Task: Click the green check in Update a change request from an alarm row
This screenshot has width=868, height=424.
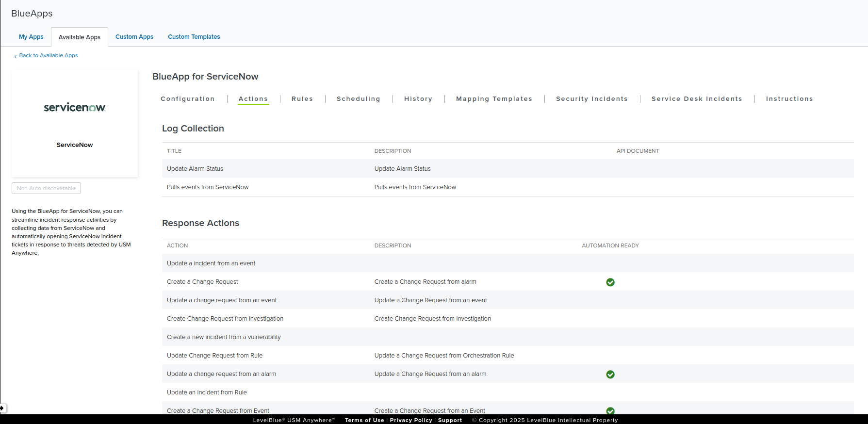Action: tap(610, 375)
